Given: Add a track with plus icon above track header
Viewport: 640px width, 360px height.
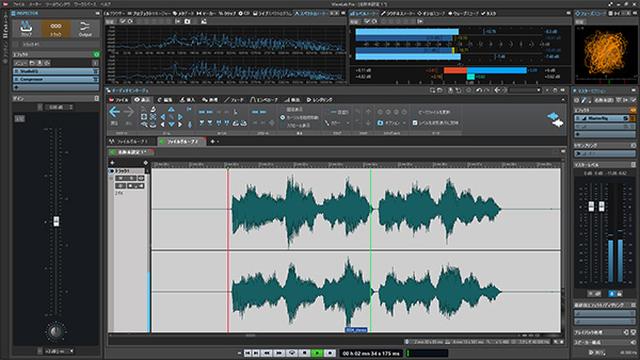Looking at the screenshot, I should click(x=112, y=162).
